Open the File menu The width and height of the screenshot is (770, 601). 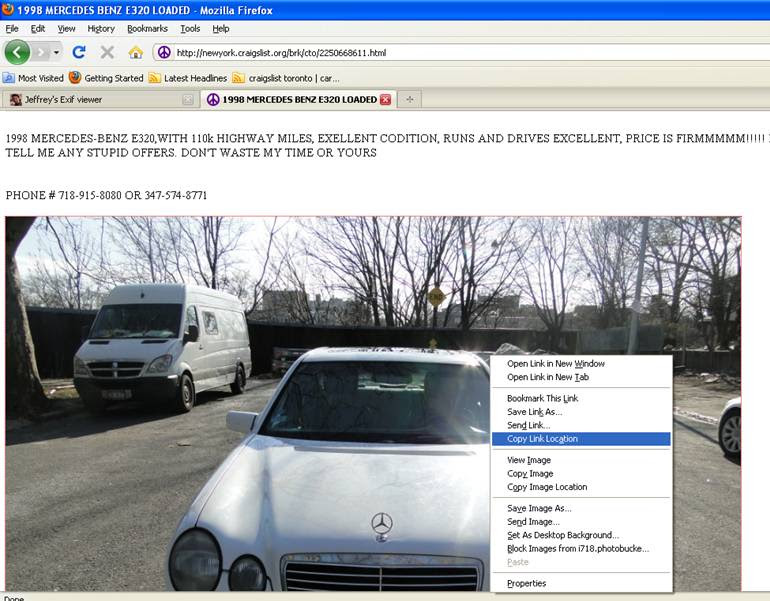[12, 28]
